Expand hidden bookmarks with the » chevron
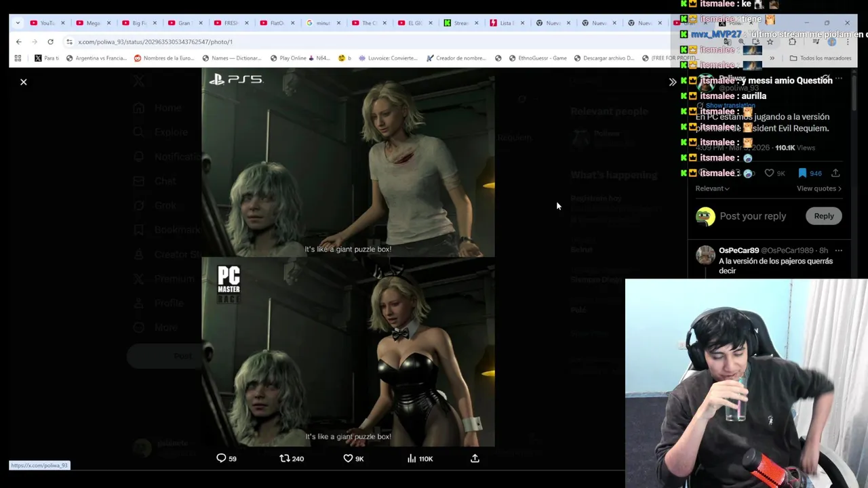The width and height of the screenshot is (868, 488). [772, 58]
